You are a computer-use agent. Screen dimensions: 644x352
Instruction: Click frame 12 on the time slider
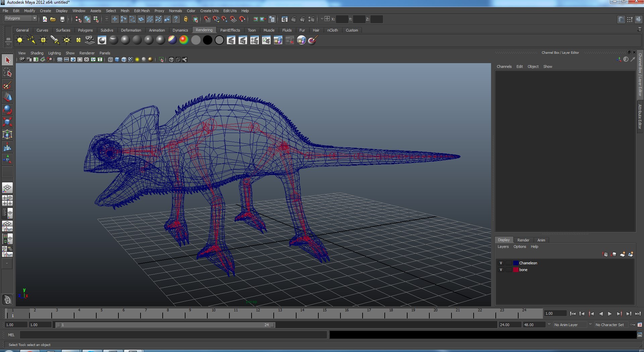[x=258, y=314]
